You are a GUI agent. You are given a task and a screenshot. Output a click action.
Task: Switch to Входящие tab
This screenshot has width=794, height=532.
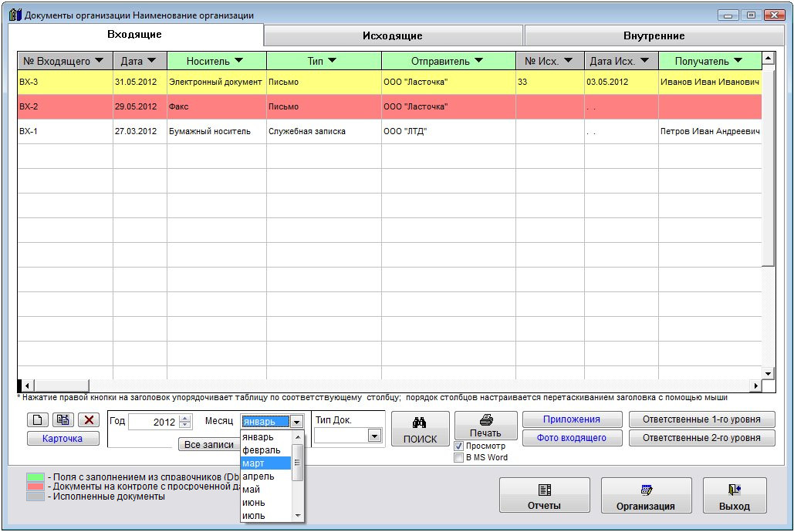pos(135,35)
